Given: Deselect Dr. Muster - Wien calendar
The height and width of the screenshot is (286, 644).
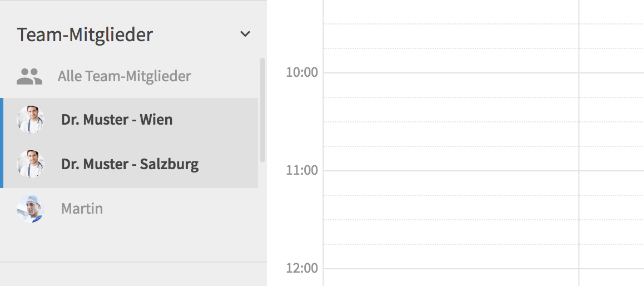Looking at the screenshot, I should pyautogui.click(x=131, y=120).
